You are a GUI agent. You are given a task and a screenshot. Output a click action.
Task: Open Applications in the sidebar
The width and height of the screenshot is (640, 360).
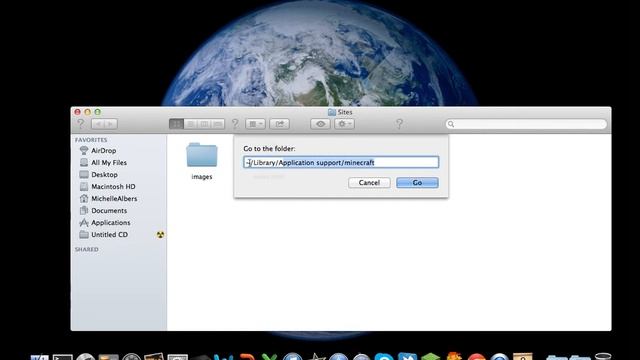[x=111, y=222]
